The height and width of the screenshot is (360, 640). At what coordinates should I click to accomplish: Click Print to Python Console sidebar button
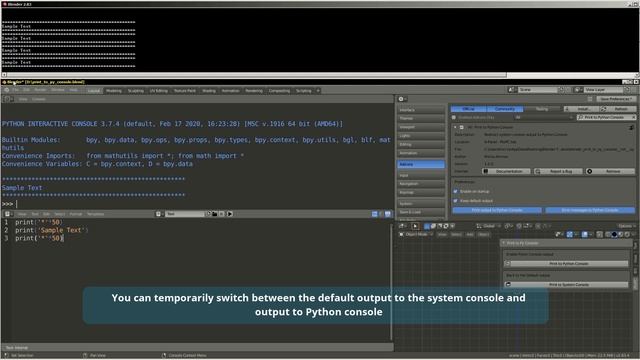pos(567,264)
